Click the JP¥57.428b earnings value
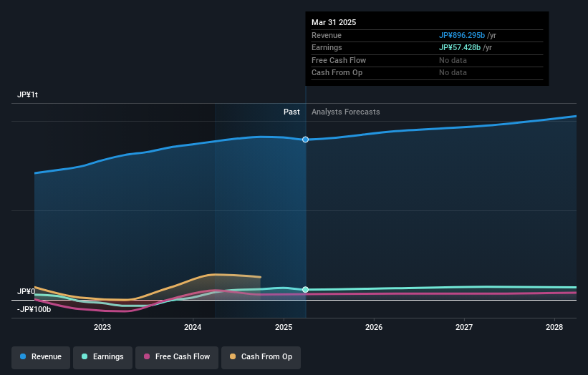 click(460, 47)
